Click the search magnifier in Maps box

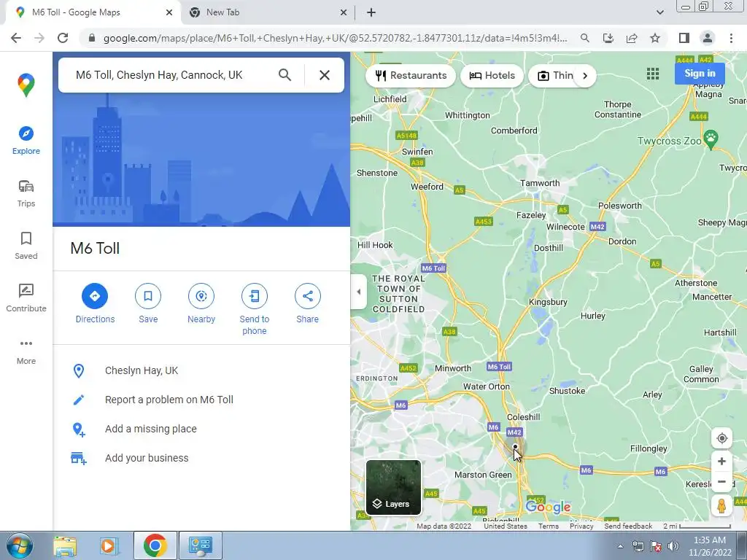[x=285, y=75]
